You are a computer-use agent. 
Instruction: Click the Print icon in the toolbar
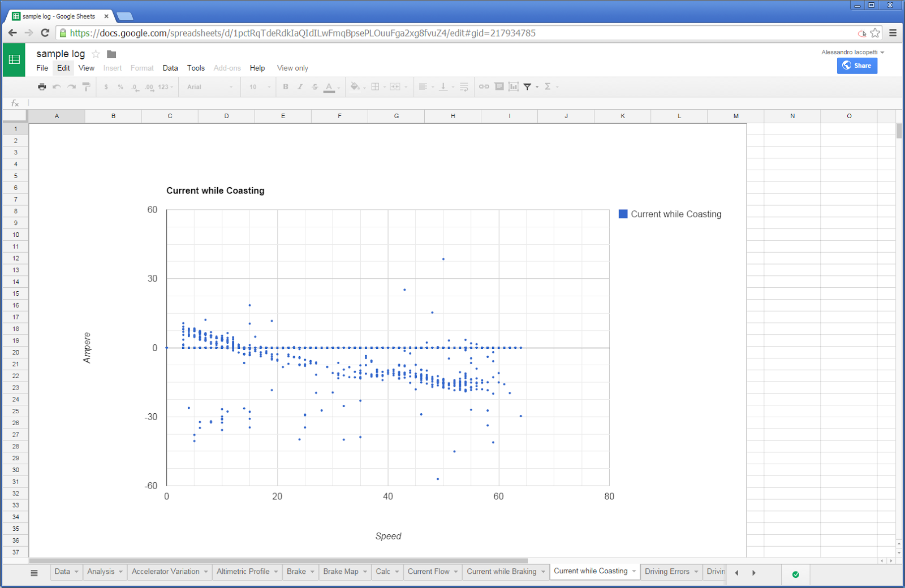(42, 87)
